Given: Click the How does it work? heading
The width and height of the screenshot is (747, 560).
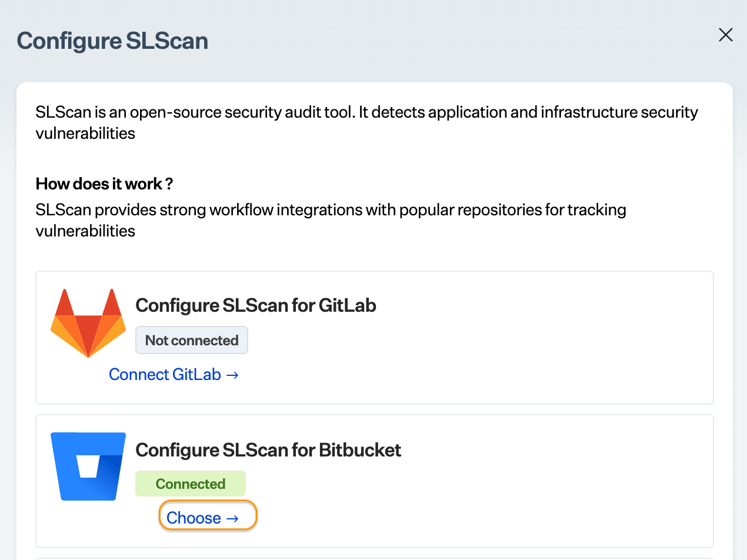Looking at the screenshot, I should click(105, 184).
